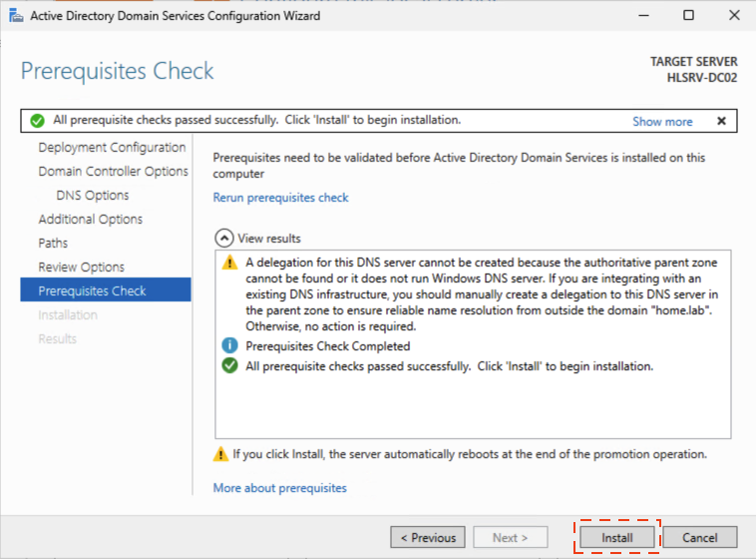Select DNS Options in sidebar
Screen dimensions: 756x559
(x=93, y=196)
